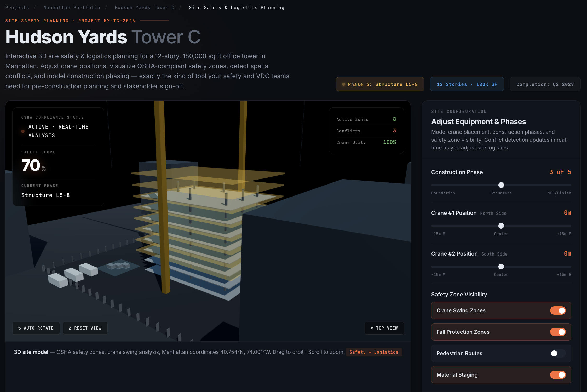Click the 'Structure' label under phase slider
587x392 pixels.
coord(501,193)
